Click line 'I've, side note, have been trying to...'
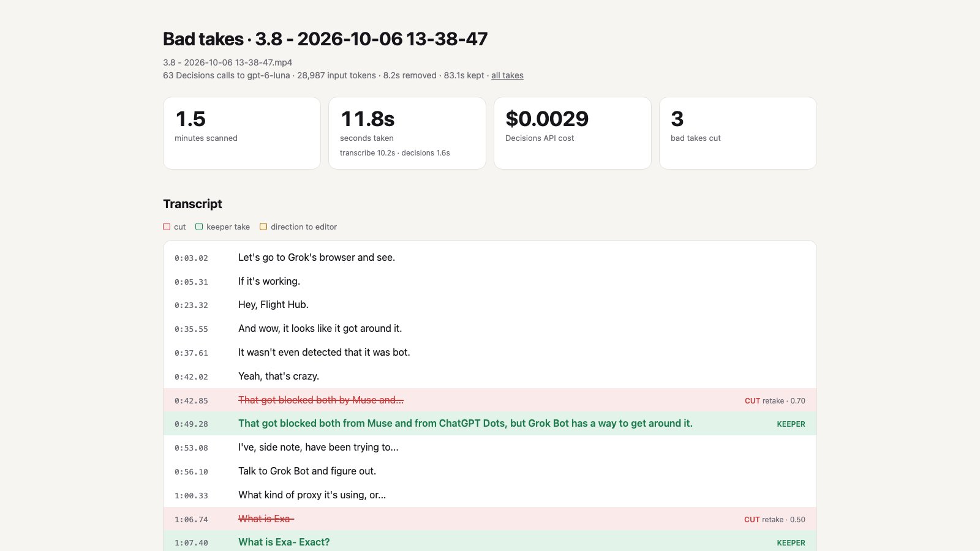The image size is (980, 551). coord(318,447)
